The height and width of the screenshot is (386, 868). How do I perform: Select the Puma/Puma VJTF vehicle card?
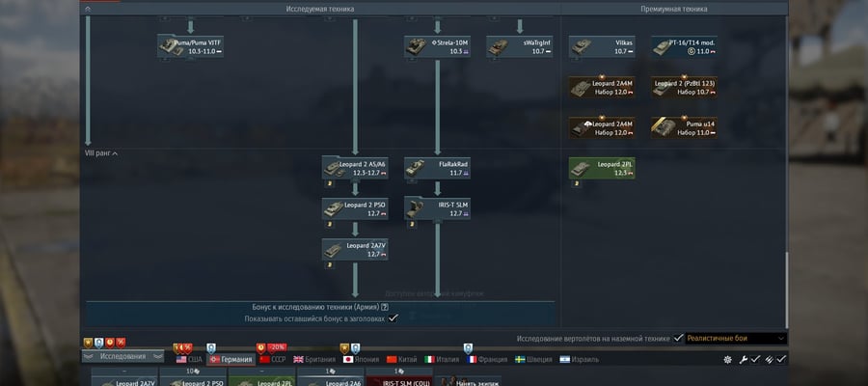(x=190, y=46)
